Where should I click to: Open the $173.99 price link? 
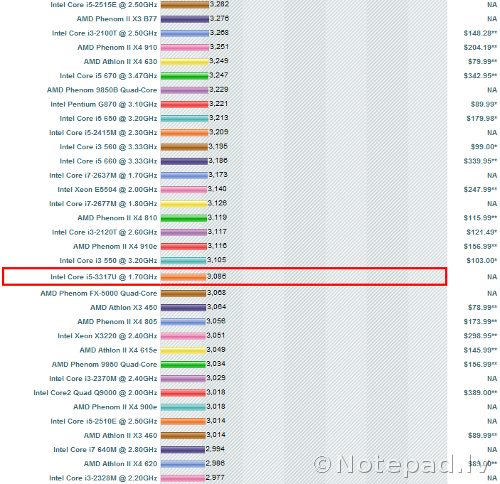pos(480,322)
